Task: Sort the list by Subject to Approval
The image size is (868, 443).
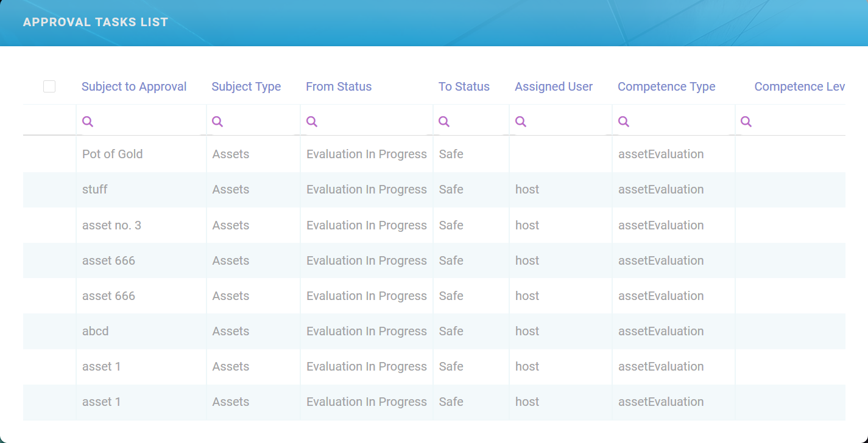Action: [134, 86]
